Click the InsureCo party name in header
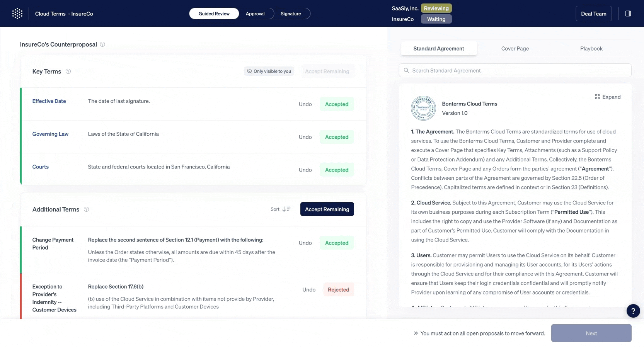The image size is (644, 347). pyautogui.click(x=403, y=19)
